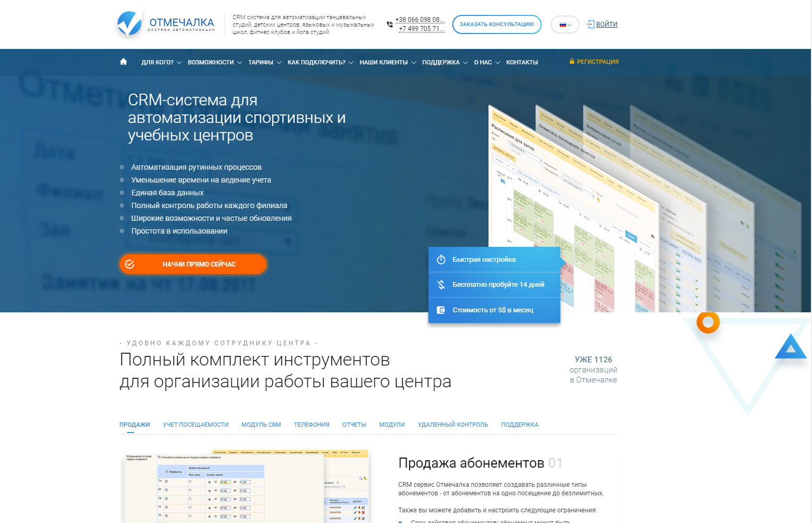Expand the Тарифы menu

click(264, 62)
